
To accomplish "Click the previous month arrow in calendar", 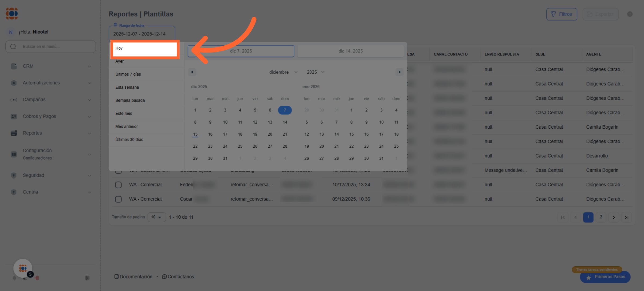I will click(x=192, y=72).
